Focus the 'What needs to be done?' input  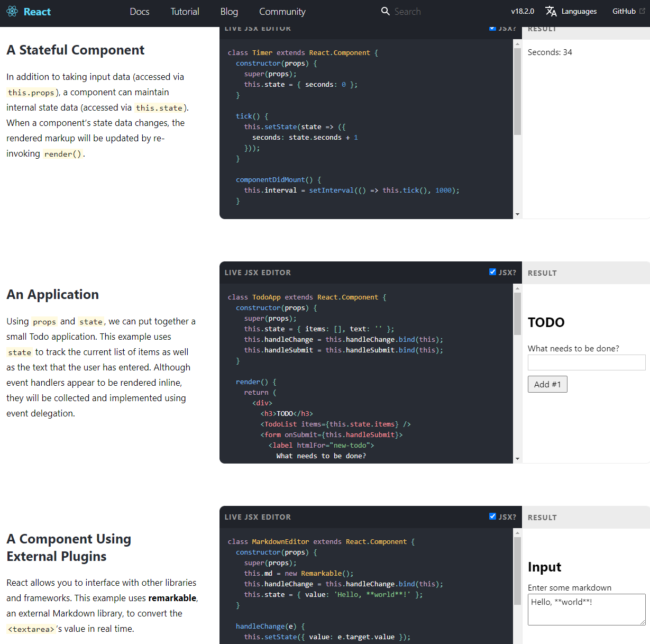point(586,362)
